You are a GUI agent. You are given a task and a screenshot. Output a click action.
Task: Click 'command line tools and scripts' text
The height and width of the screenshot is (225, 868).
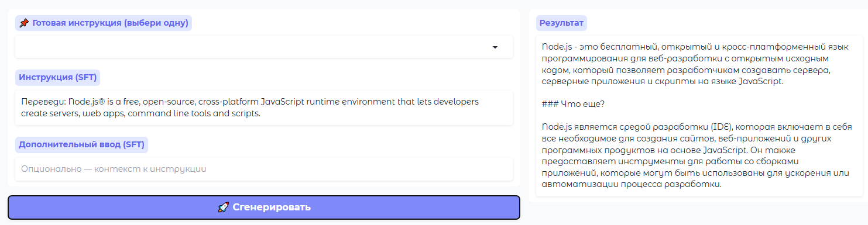[193, 113]
